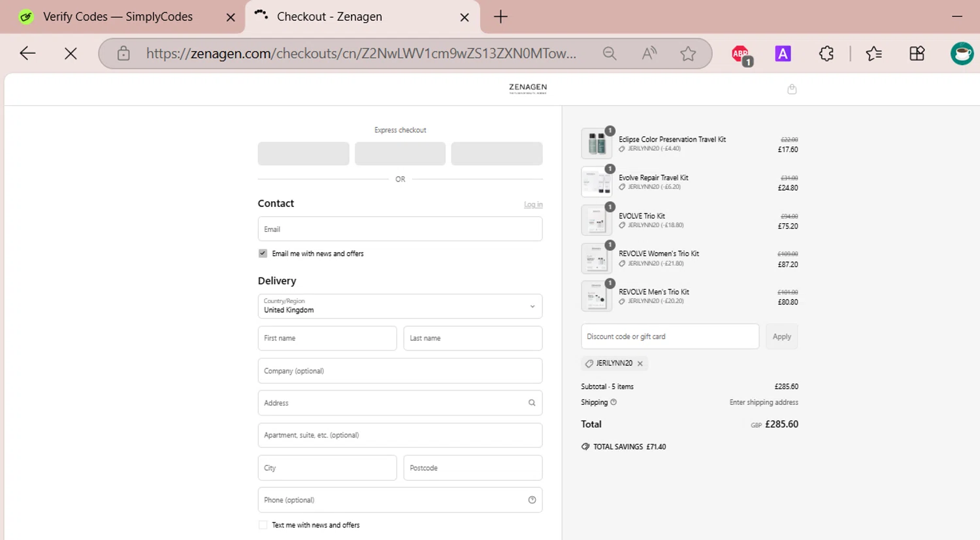Click the Subtotal · 5 items label

[607, 387]
